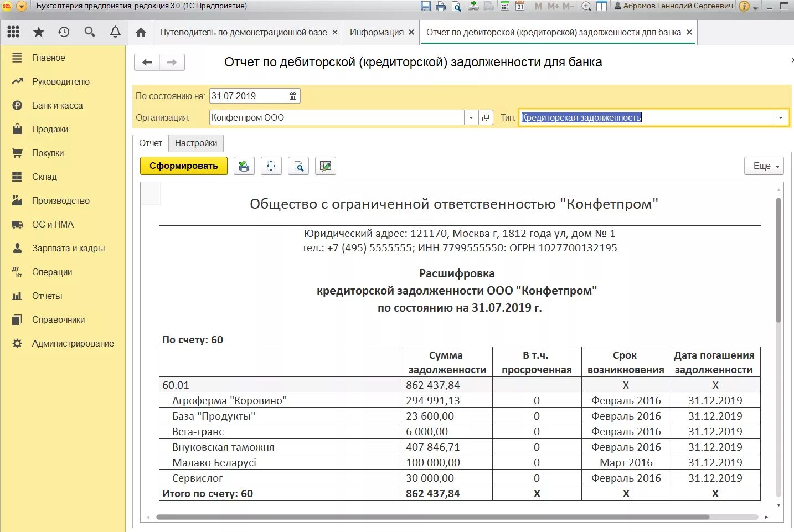This screenshot has height=532, width=794.
Task: Open the Справочники section
Action: pos(59,319)
